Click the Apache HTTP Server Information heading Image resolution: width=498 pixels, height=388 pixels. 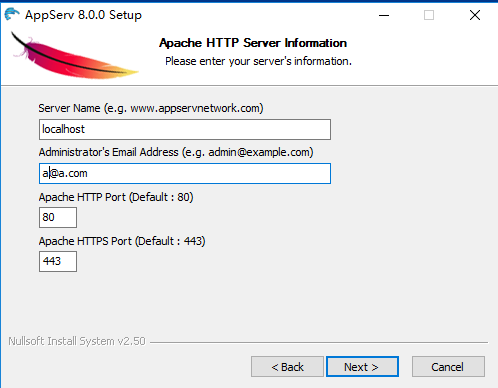click(x=253, y=43)
